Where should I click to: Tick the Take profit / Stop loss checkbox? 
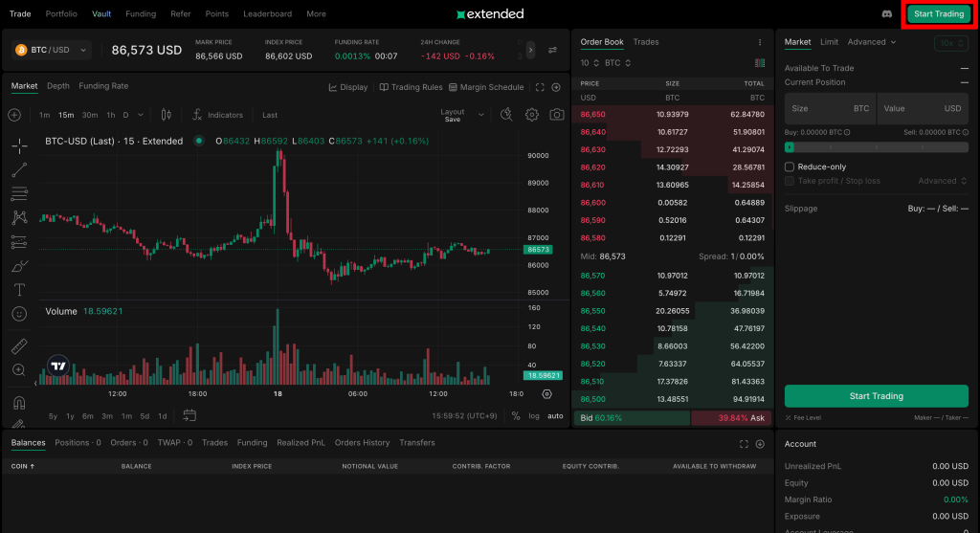click(790, 181)
